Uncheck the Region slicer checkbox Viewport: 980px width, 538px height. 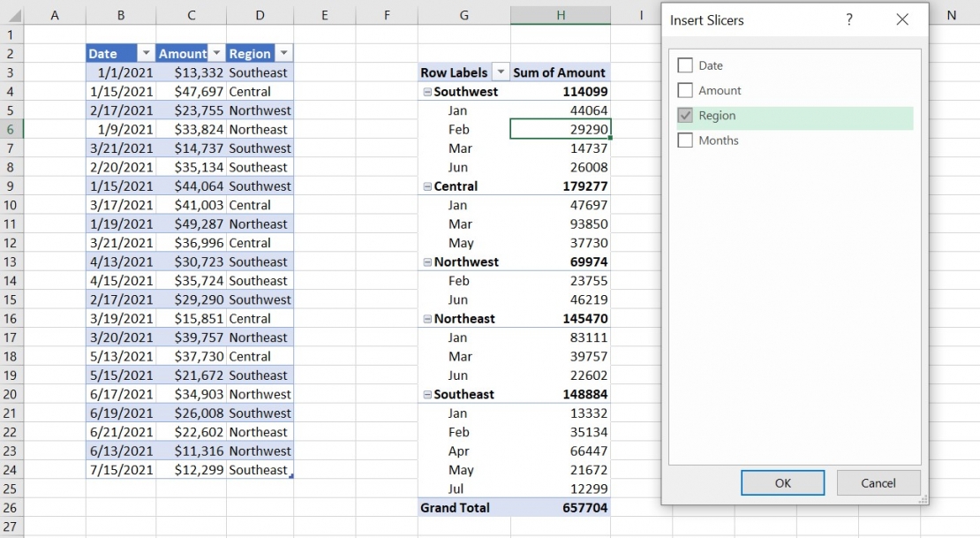click(684, 115)
